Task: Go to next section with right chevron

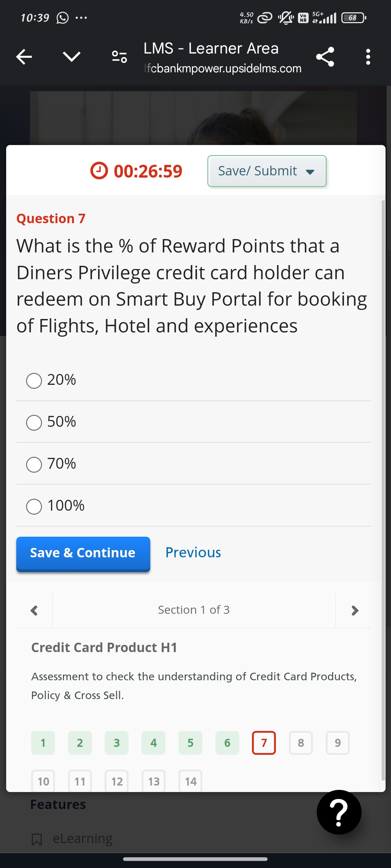Action: pyautogui.click(x=355, y=610)
